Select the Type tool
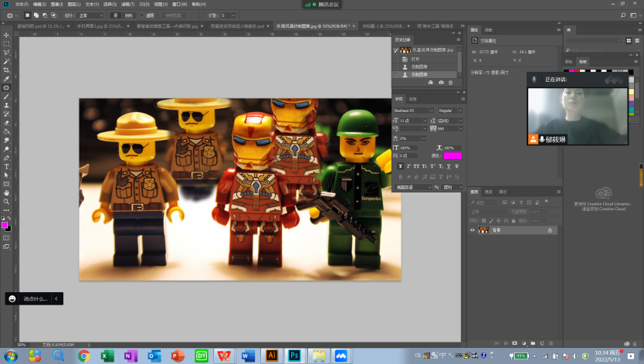Image resolution: width=644 pixels, height=364 pixels. [x=6, y=166]
